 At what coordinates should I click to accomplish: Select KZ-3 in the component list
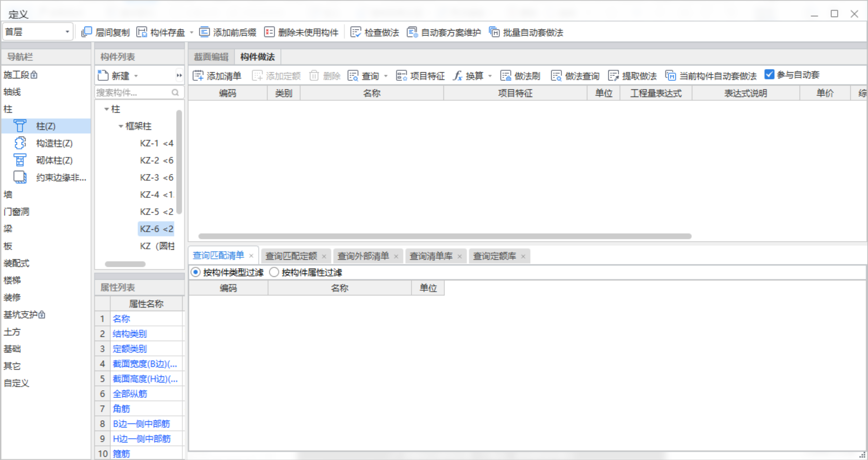(157, 177)
